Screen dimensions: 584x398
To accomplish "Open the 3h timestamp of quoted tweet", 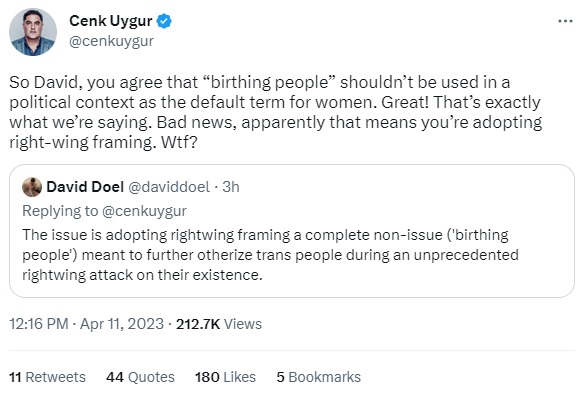I will click(x=231, y=187).
